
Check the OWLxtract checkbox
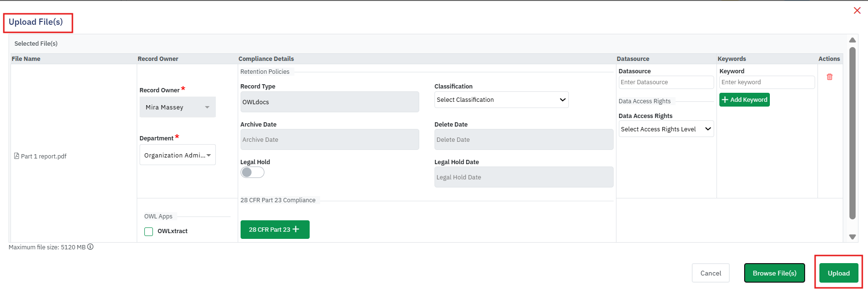click(x=149, y=231)
